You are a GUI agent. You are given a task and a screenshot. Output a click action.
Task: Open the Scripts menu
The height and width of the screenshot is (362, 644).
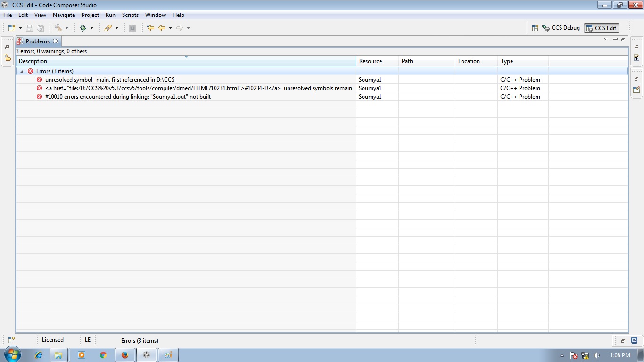(130, 15)
